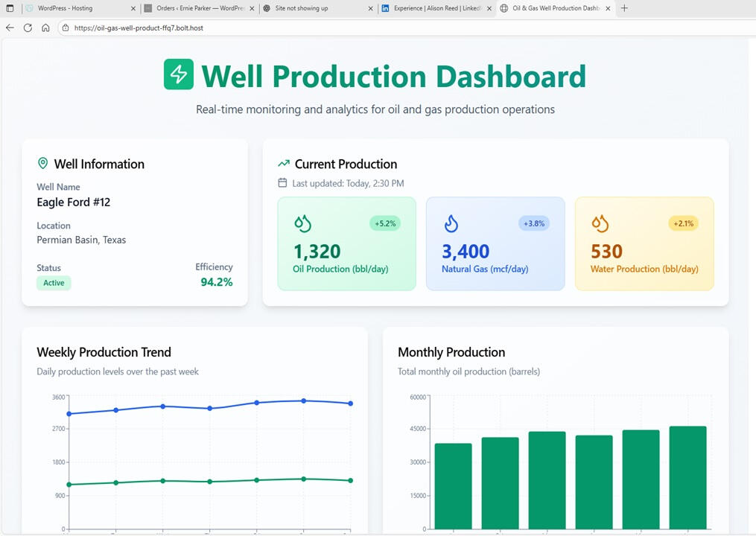Click the +2.1% water production badge
The width and height of the screenshot is (756, 536).
[683, 223]
